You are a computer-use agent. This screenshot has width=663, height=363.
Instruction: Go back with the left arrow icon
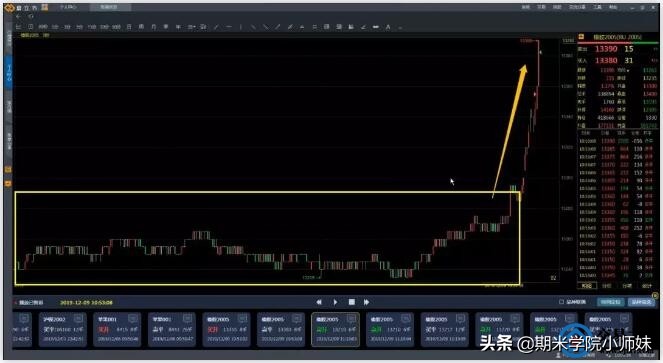click(18, 16)
